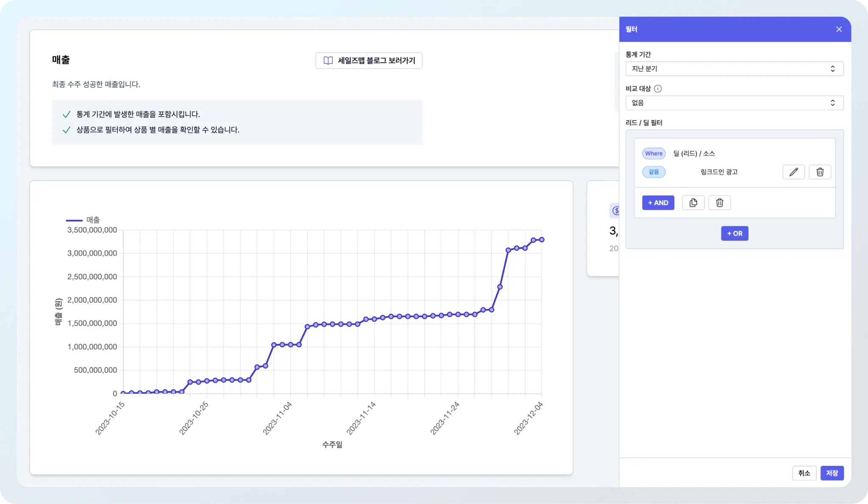Image resolution: width=868 pixels, height=504 pixels.
Task: Click the 2023-12-04 x-axis date label
Action: pos(529,418)
